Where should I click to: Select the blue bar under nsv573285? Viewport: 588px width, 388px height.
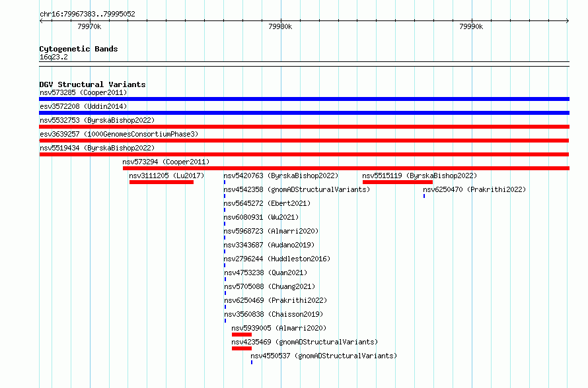(x=304, y=99)
